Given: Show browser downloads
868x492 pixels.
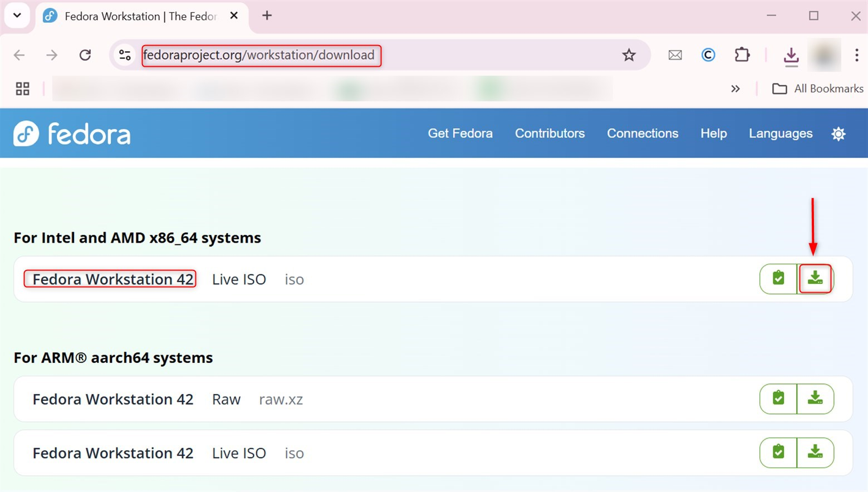Looking at the screenshot, I should (x=791, y=56).
